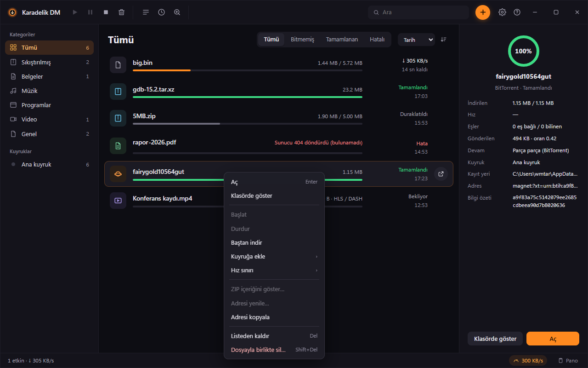
Task: Choose Dosyayla birlikte sil menu entry
Action: (x=274, y=350)
